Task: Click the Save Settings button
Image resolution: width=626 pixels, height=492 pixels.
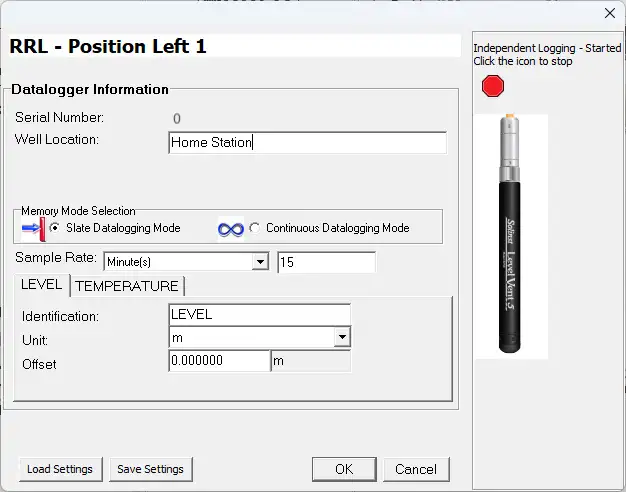Action: click(x=151, y=469)
